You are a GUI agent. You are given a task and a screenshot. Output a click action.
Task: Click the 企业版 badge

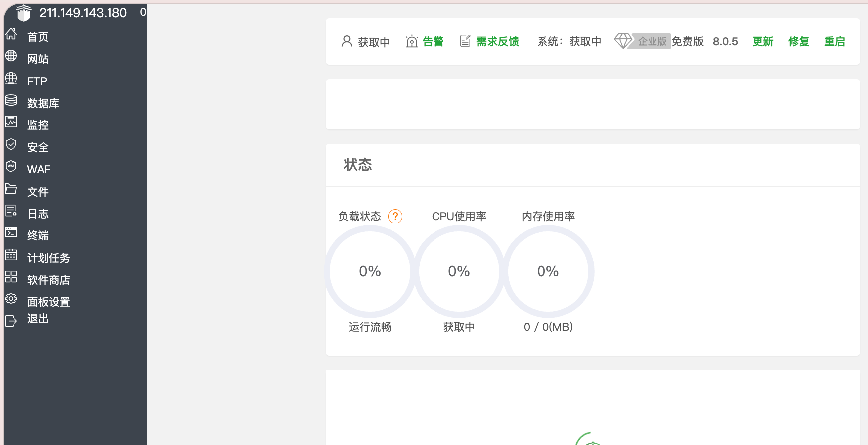tap(652, 41)
